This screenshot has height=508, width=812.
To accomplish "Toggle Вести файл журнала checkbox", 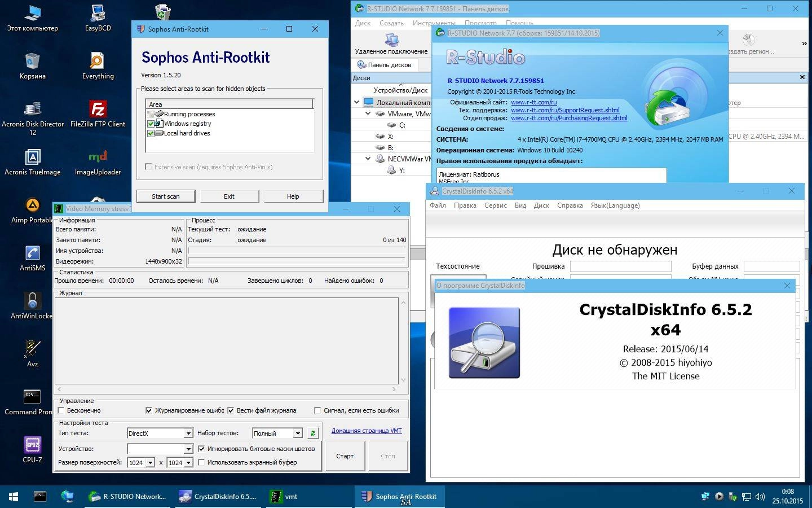I will pos(230,410).
